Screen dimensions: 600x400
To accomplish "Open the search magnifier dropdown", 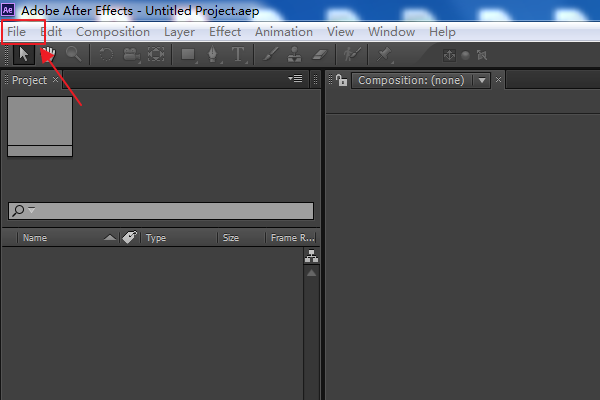I will click(x=23, y=210).
